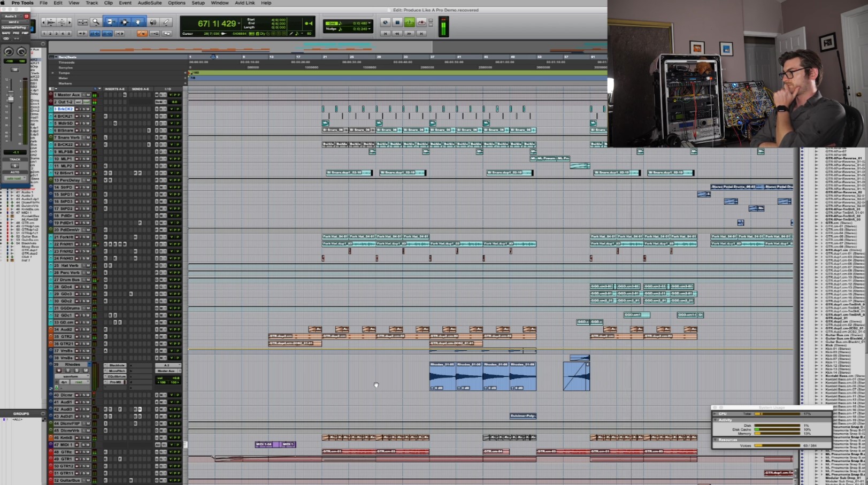Open the Pro Tools application menu

click(22, 3)
